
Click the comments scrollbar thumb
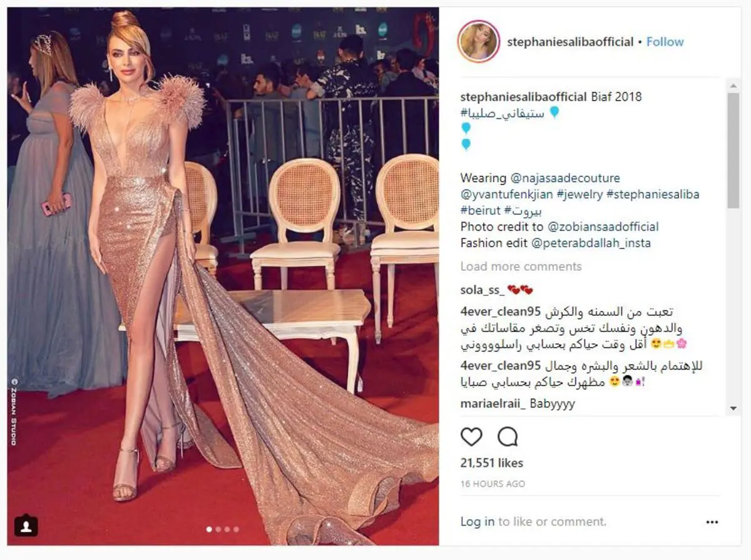[x=733, y=150]
